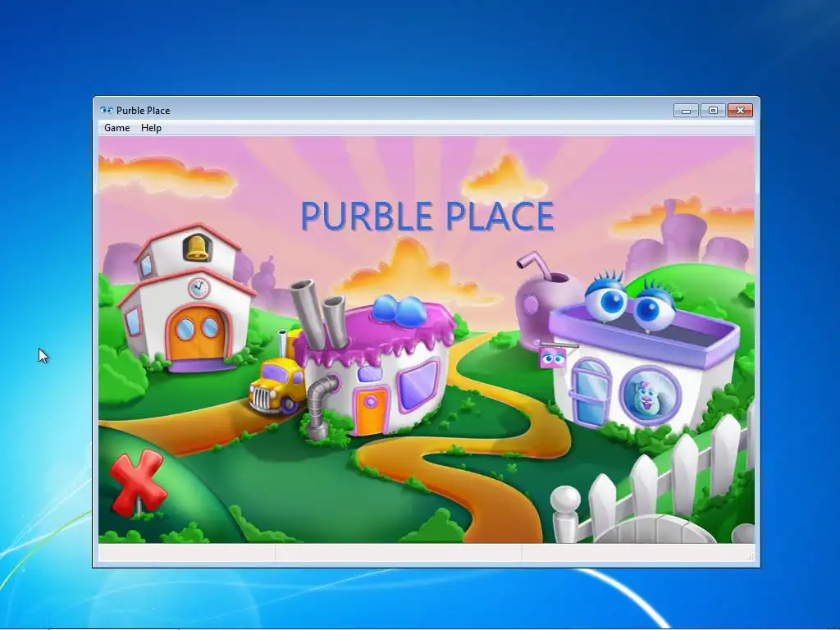Click the red X exit sign

point(137,482)
